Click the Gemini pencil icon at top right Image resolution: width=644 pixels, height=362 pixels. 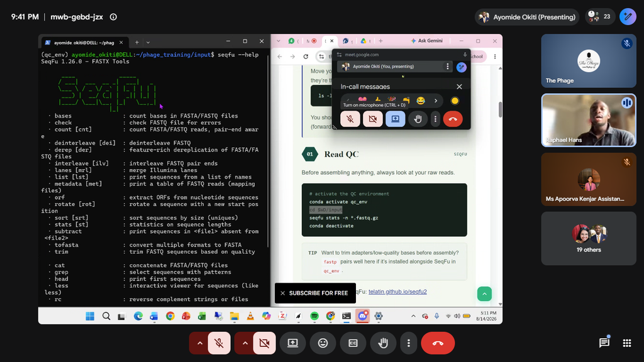628,17
